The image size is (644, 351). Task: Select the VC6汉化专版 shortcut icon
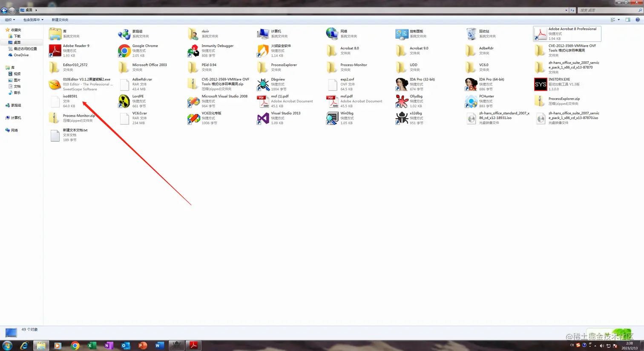193,118
